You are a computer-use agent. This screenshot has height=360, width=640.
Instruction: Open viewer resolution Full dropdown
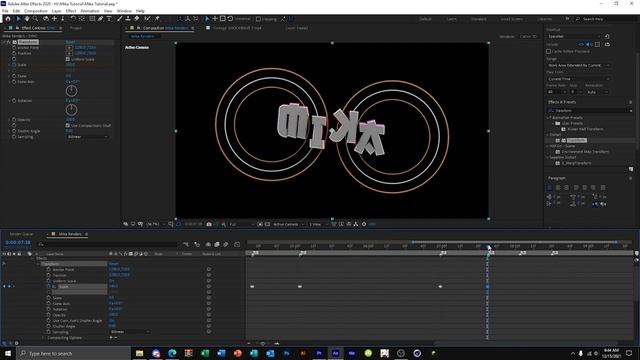pyautogui.click(x=242, y=224)
